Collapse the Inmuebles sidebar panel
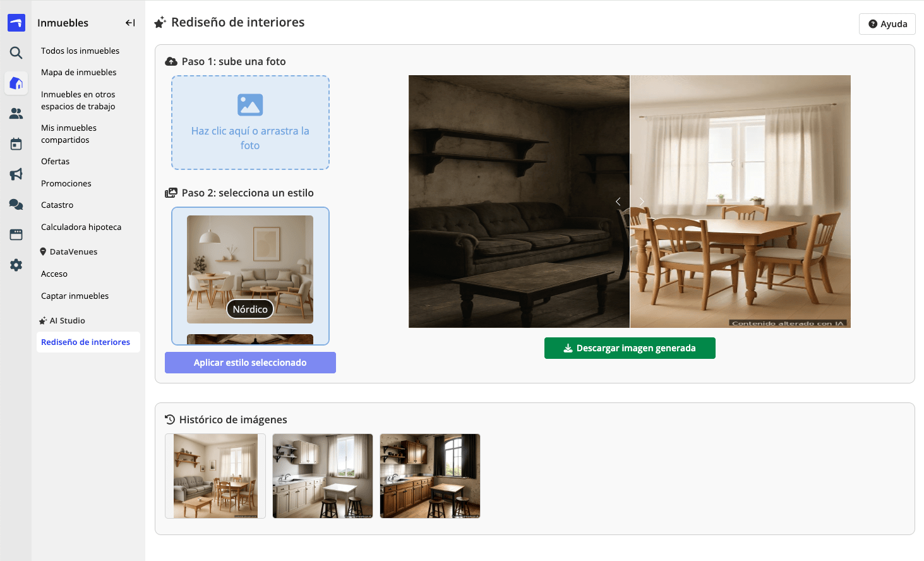The image size is (924, 561). pos(129,23)
